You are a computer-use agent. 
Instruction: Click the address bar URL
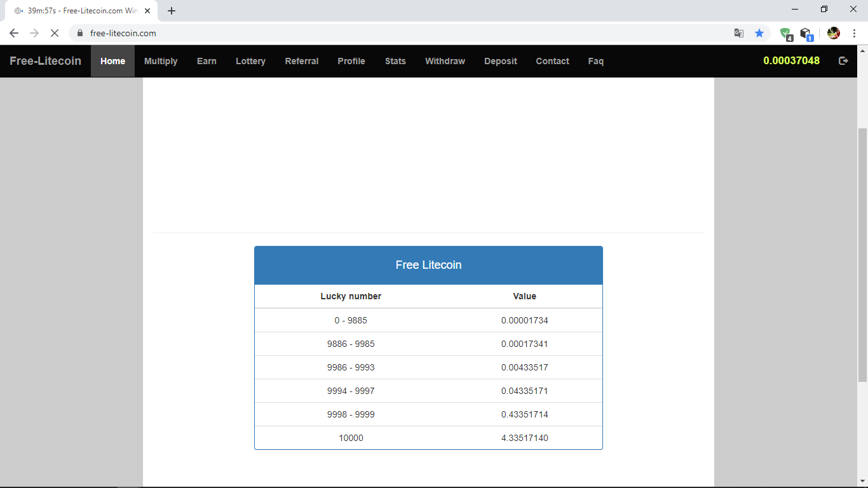tap(123, 33)
